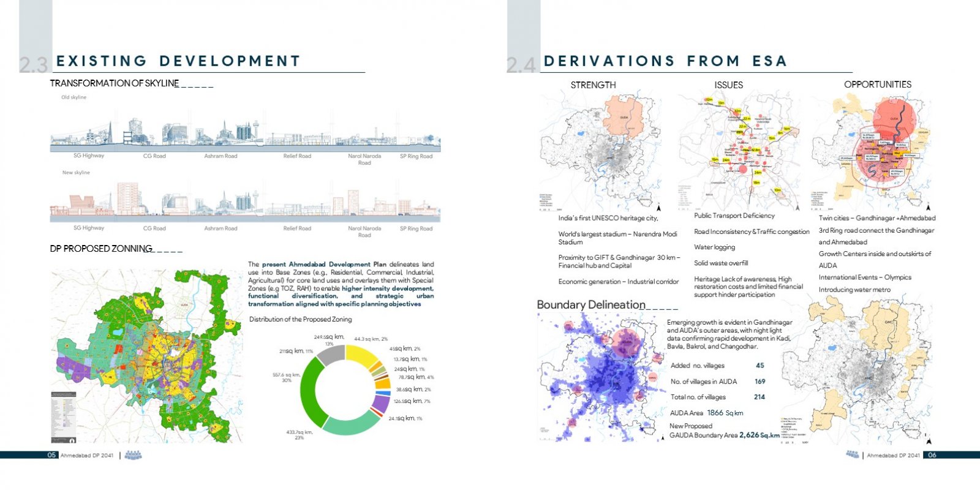Screen dimensions: 980x490
Task: Click the north arrow on the night-light map
Action: pos(662,437)
